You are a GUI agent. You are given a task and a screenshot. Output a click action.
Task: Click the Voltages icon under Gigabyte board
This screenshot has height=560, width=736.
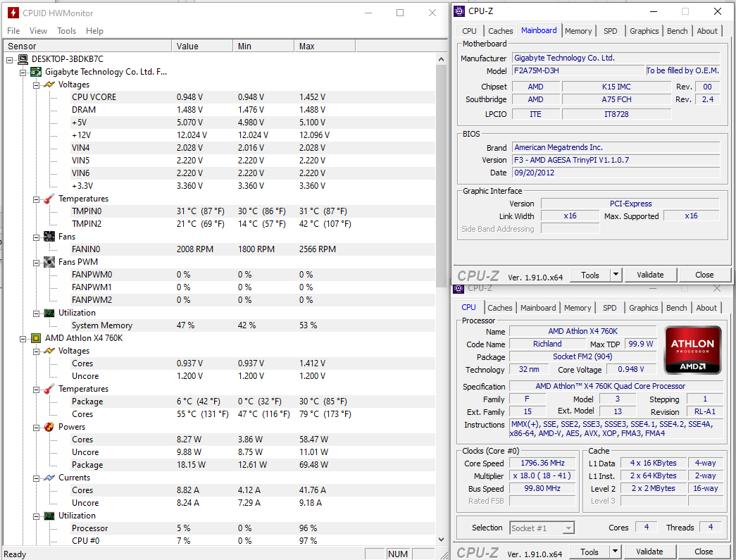click(x=49, y=85)
